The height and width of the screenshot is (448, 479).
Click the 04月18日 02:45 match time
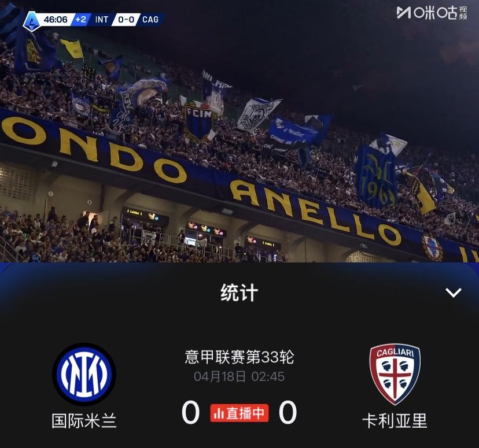239,376
